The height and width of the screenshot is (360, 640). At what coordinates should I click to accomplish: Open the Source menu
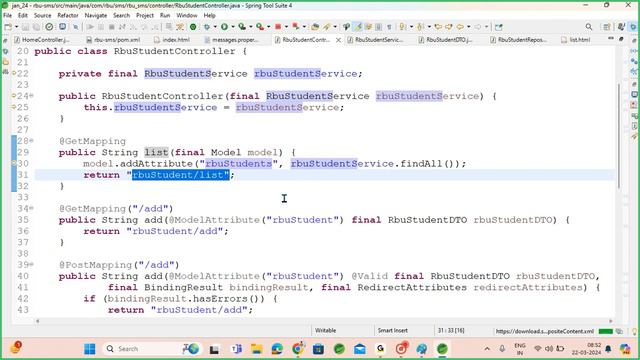point(42,16)
